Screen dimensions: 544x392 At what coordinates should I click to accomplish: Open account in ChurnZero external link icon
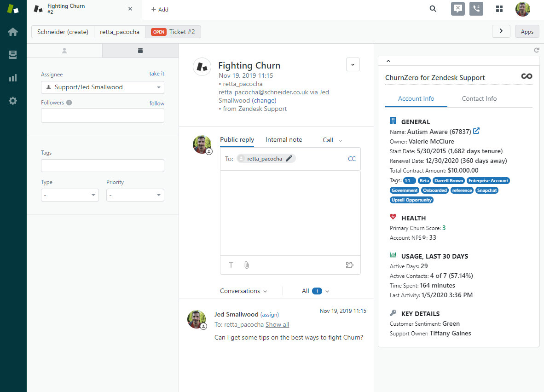point(476,131)
